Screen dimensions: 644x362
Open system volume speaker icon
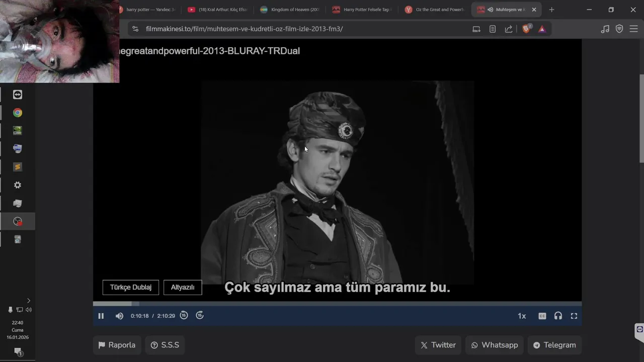(29, 310)
